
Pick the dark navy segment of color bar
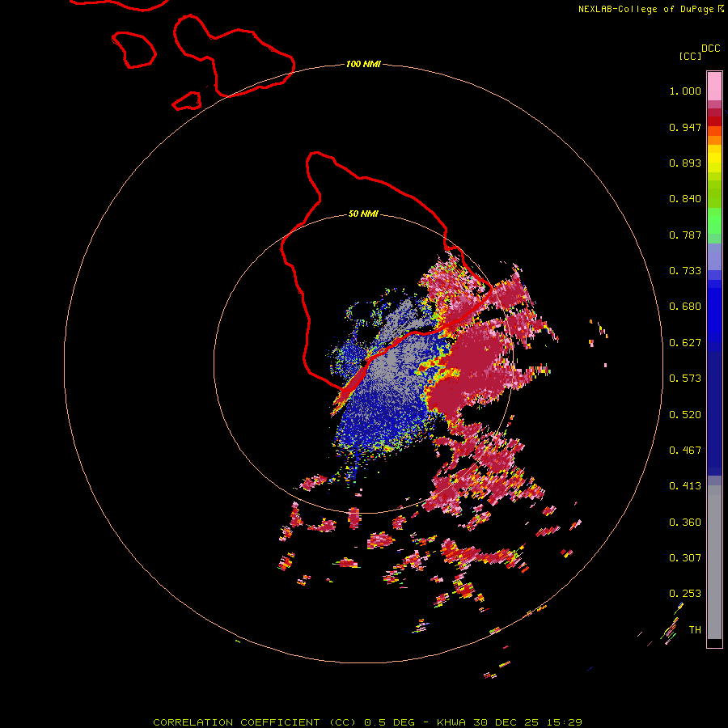(714, 409)
